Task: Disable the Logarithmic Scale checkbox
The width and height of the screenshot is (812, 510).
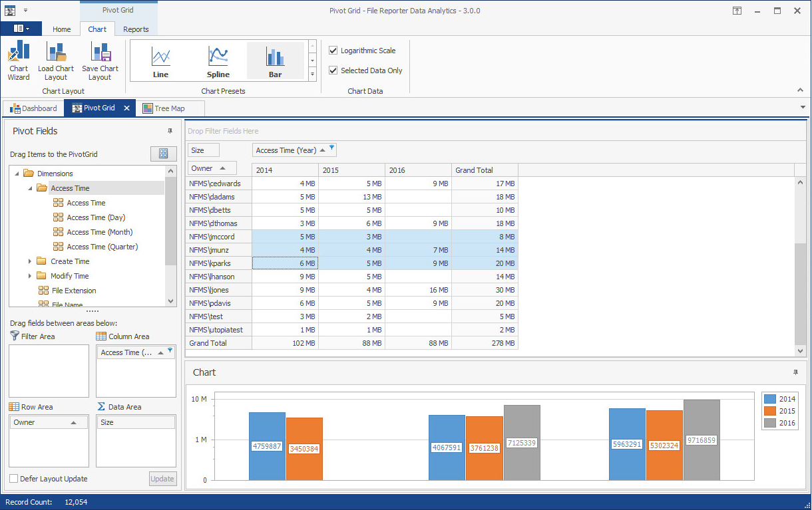Action: click(x=333, y=51)
